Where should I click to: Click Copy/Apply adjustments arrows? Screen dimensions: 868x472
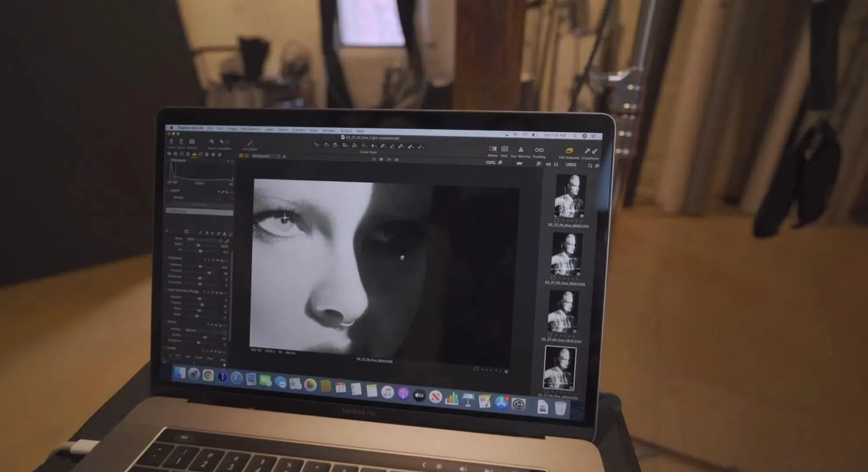coord(590,152)
